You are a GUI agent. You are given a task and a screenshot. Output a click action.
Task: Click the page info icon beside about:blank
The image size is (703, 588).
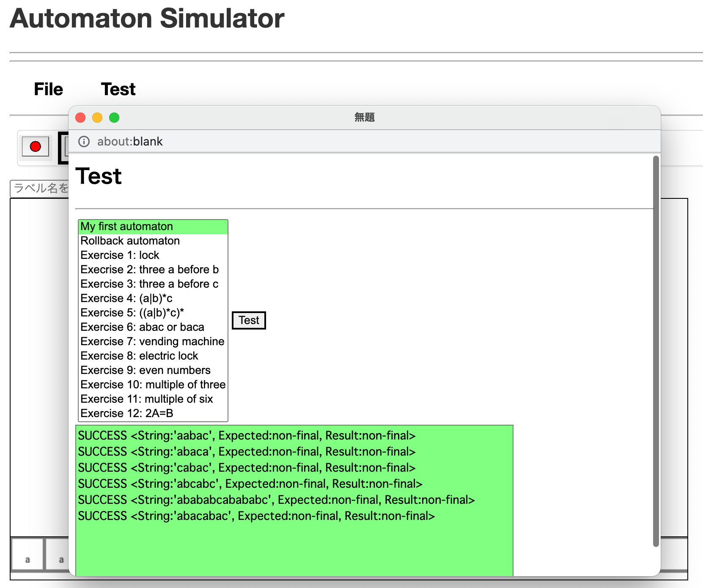pyautogui.click(x=84, y=141)
